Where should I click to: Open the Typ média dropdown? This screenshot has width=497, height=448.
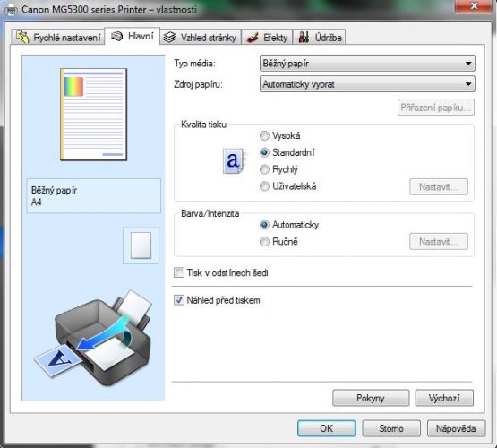pyautogui.click(x=367, y=64)
